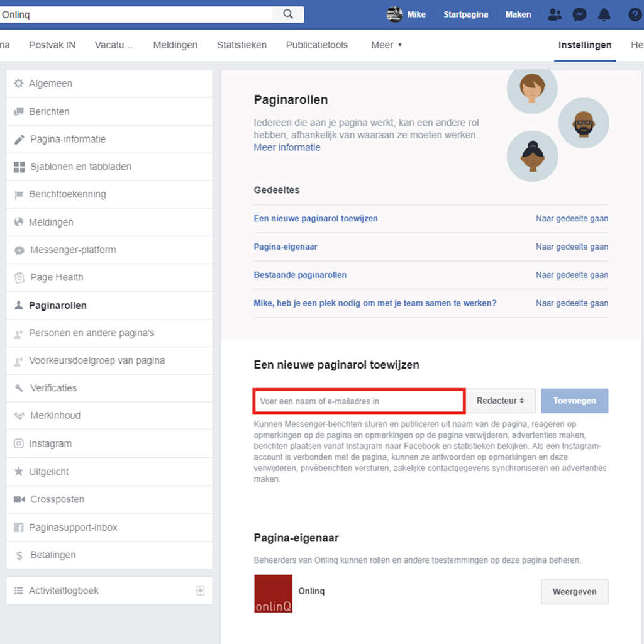
Task: Switch to the Instellingen tab
Action: (584, 45)
